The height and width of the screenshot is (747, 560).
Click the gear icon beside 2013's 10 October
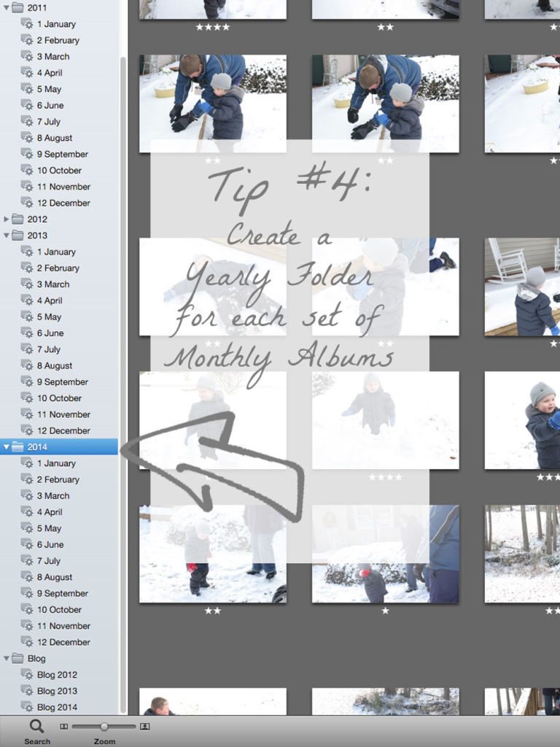(x=27, y=398)
